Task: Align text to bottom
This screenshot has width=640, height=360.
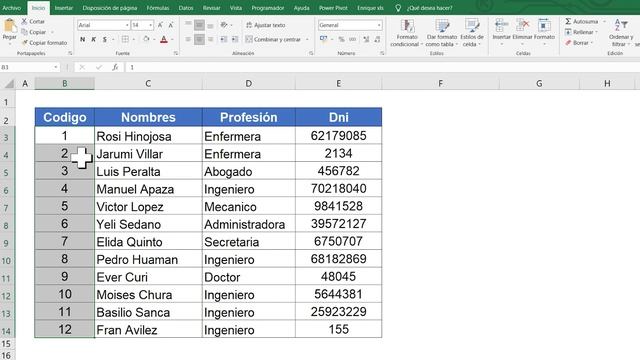Action: (x=211, y=25)
